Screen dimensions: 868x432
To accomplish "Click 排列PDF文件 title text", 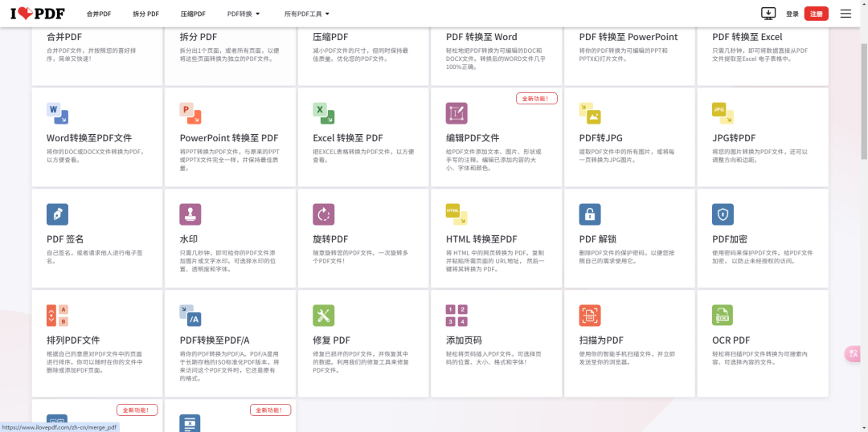I will tap(73, 340).
